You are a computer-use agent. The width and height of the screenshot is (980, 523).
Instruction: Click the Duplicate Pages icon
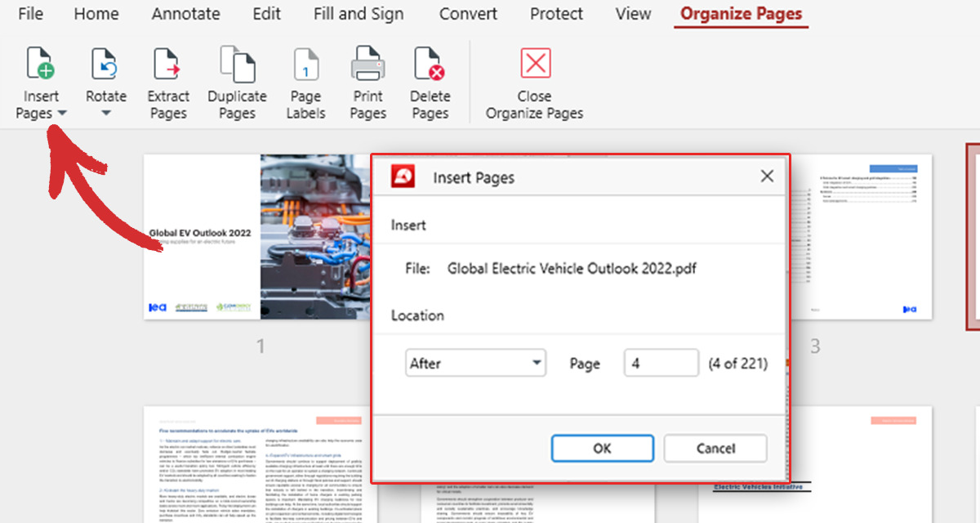237,63
